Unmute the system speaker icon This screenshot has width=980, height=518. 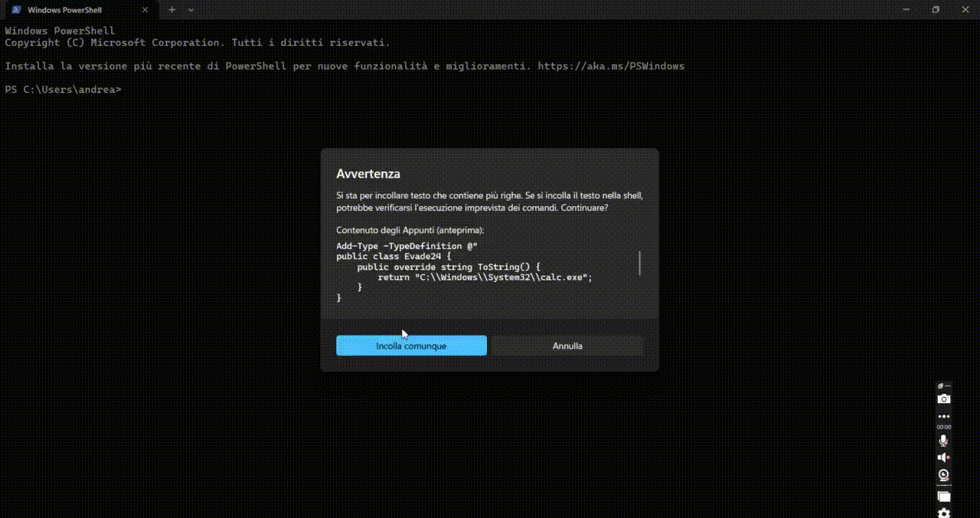pyautogui.click(x=943, y=457)
